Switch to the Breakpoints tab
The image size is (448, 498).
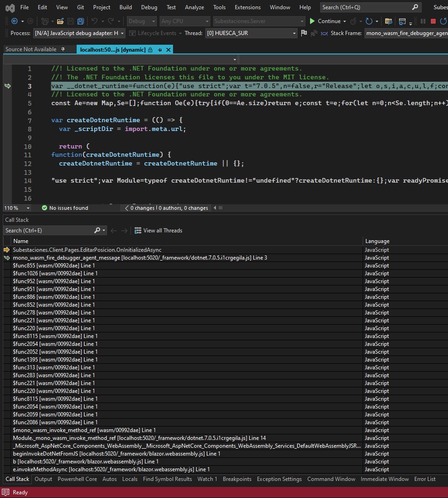pyautogui.click(x=237, y=479)
